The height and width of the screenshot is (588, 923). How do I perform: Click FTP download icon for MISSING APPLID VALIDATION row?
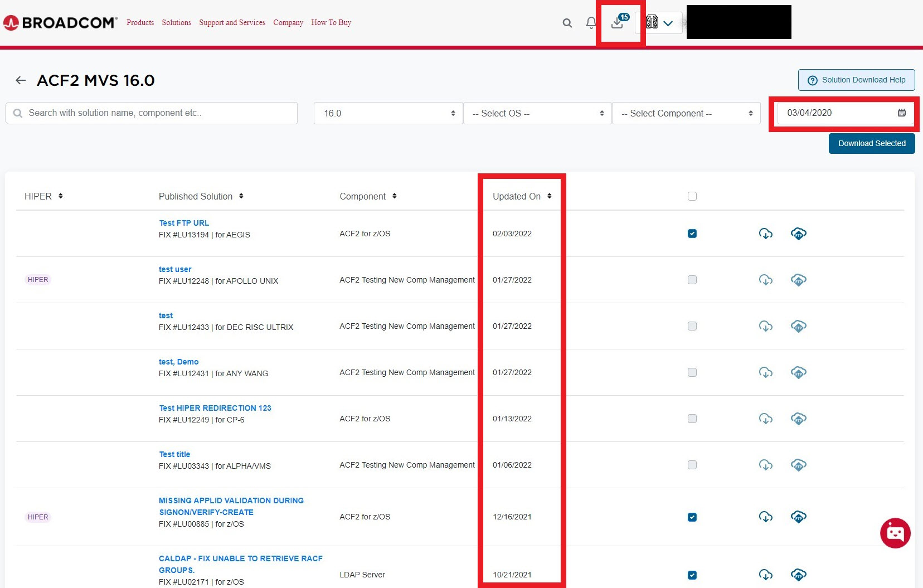[799, 517]
